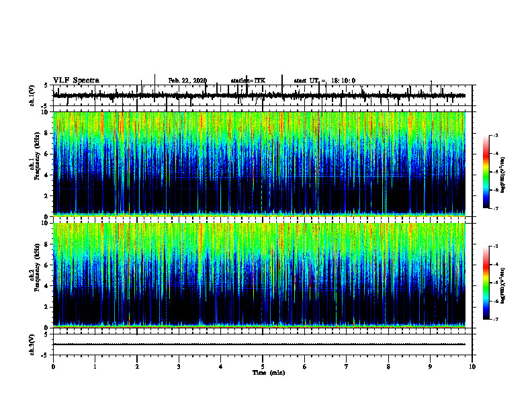532x411 pixels.
Task: Click inside the ch.1 spectrogram panel
Action: click(259, 164)
